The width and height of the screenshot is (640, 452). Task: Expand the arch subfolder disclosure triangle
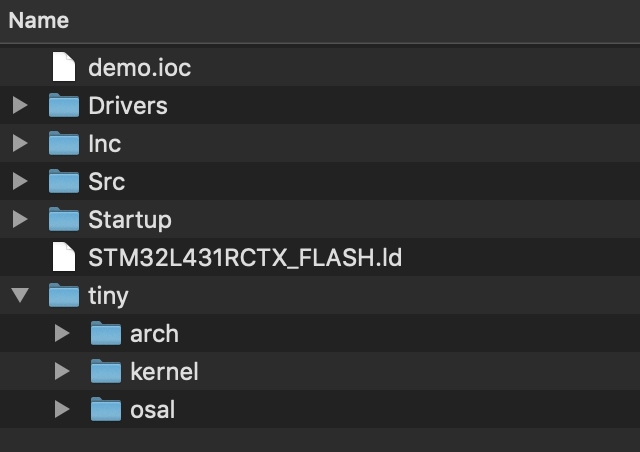62,334
